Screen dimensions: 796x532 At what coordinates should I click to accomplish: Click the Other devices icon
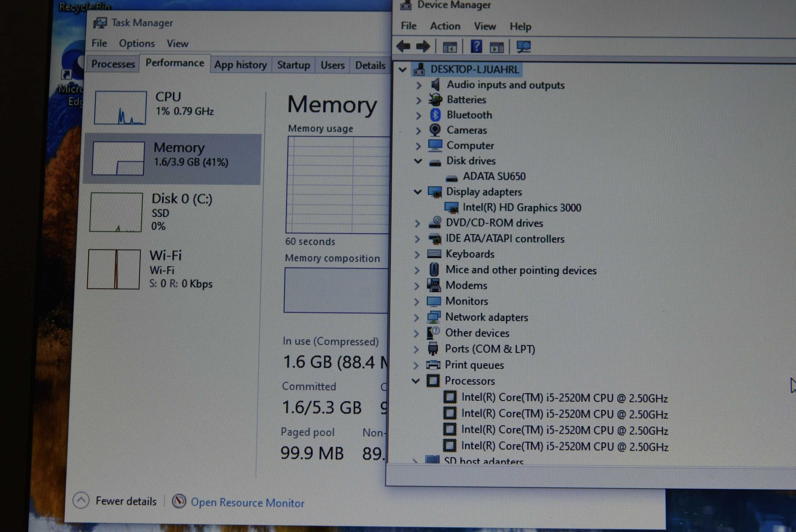point(433,332)
